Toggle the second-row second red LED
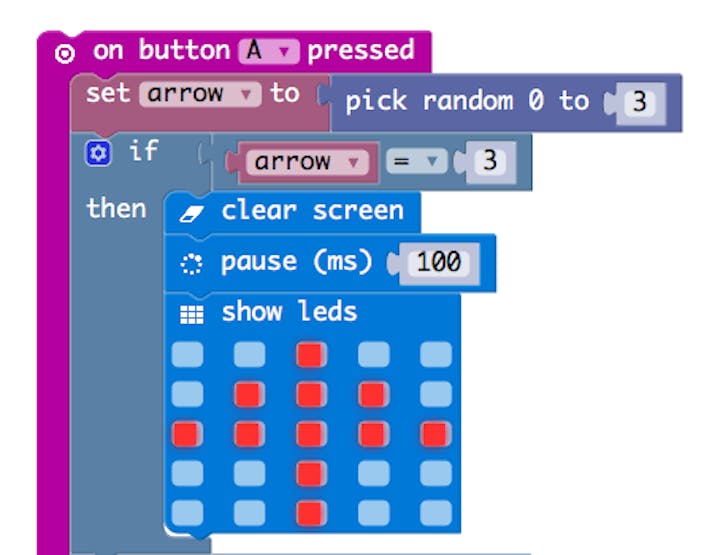The image size is (709, 555). click(249, 394)
